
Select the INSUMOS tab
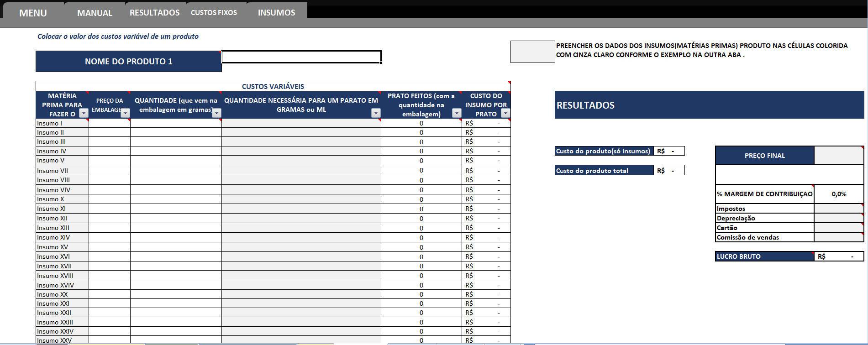pos(276,13)
